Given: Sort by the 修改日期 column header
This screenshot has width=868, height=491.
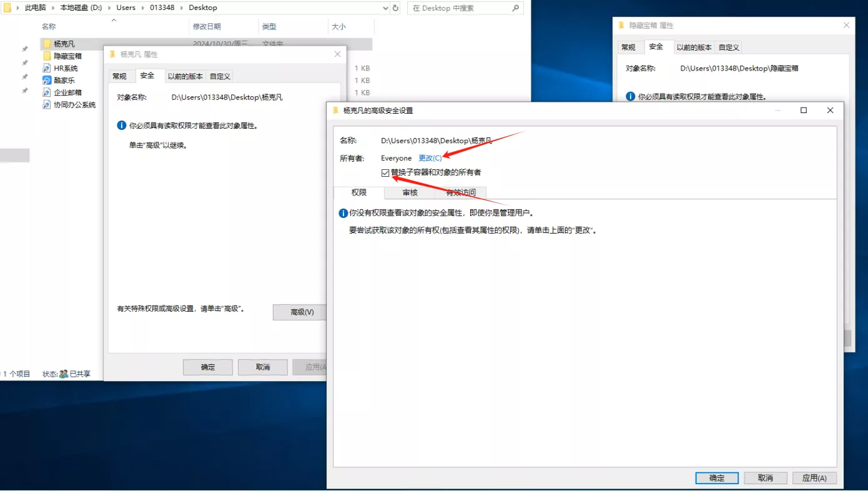Looking at the screenshot, I should pyautogui.click(x=207, y=27).
